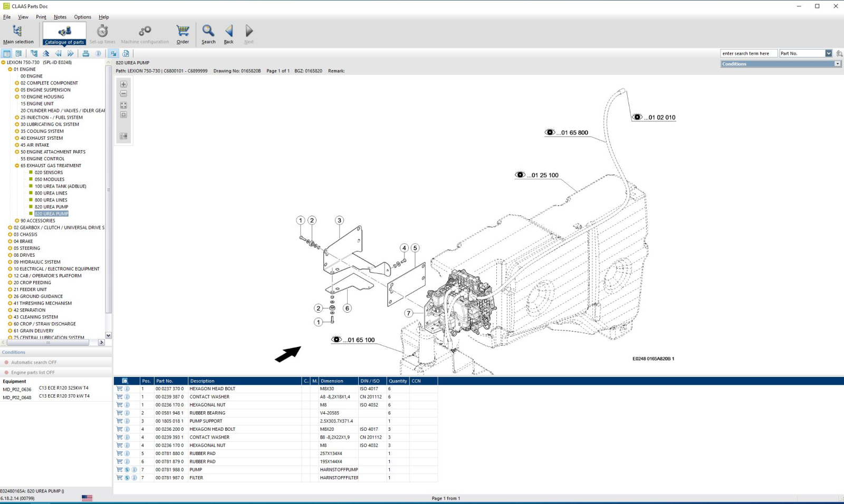This screenshot has height=504, width=844.
Task: Toggle Engine parts list OFF indicator
Action: coord(6,373)
